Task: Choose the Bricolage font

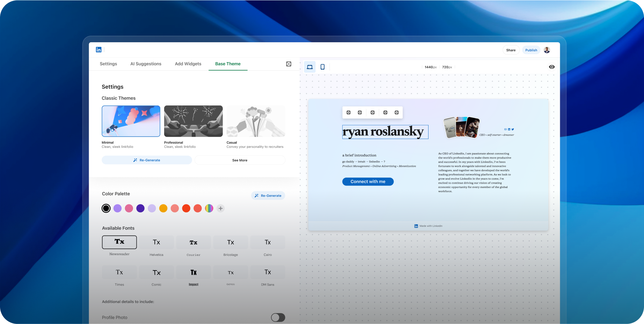Action: pyautogui.click(x=230, y=242)
